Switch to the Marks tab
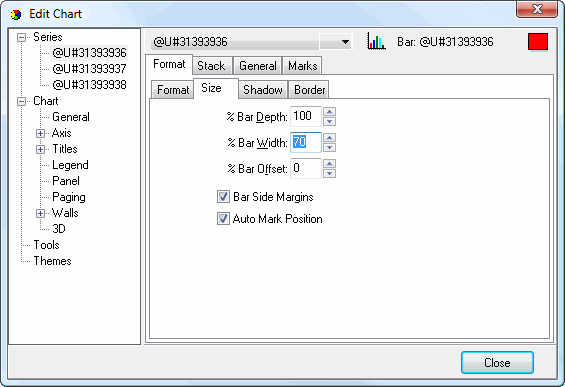Screen dimensions: 565x387 point(302,66)
